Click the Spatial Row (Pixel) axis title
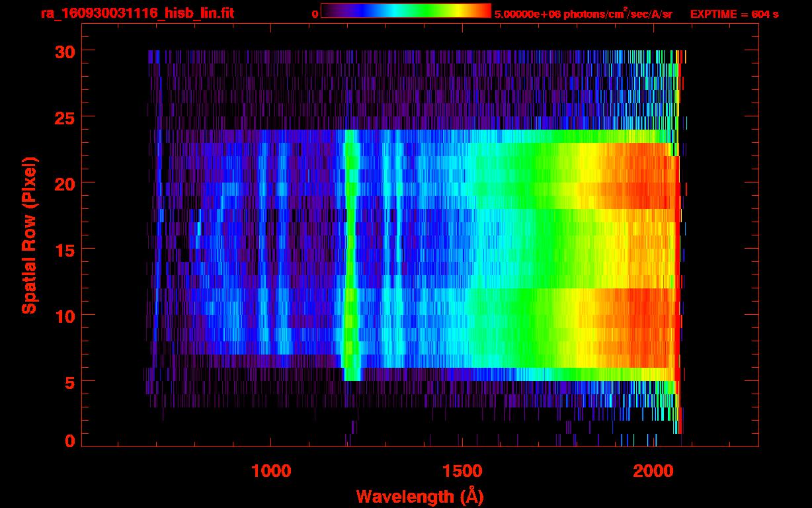The image size is (812, 508). [x=29, y=235]
